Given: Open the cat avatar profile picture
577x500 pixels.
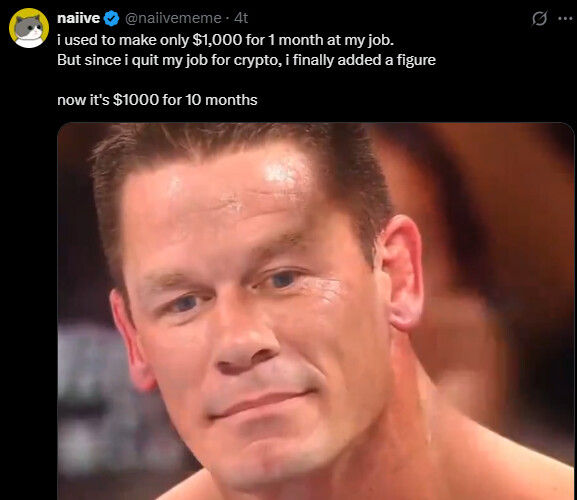Looking at the screenshot, I should [29, 28].
